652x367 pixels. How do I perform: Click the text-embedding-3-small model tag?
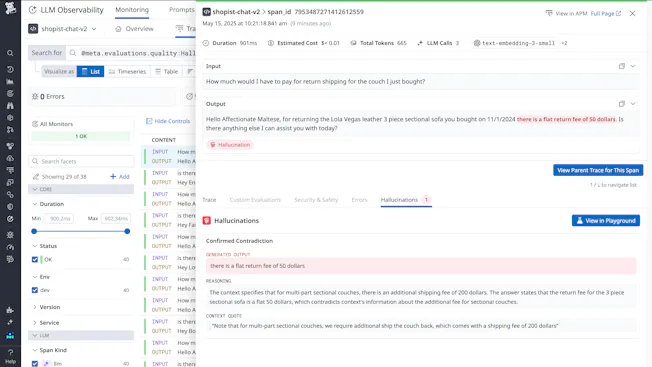[x=514, y=43]
